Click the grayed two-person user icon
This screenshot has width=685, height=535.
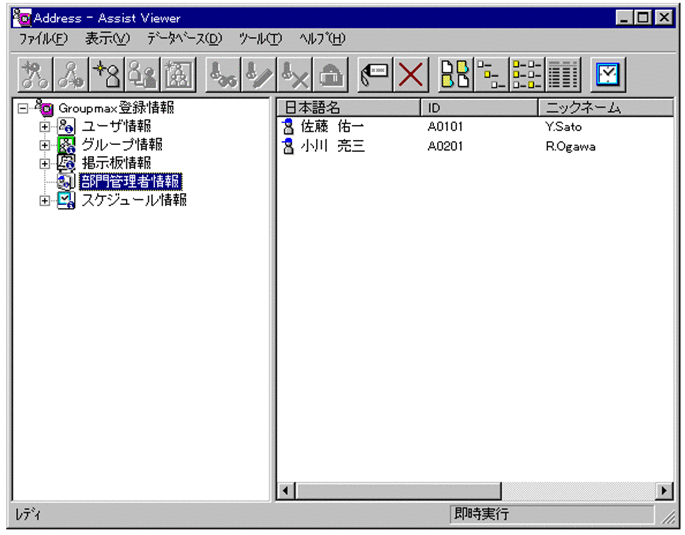click(142, 75)
